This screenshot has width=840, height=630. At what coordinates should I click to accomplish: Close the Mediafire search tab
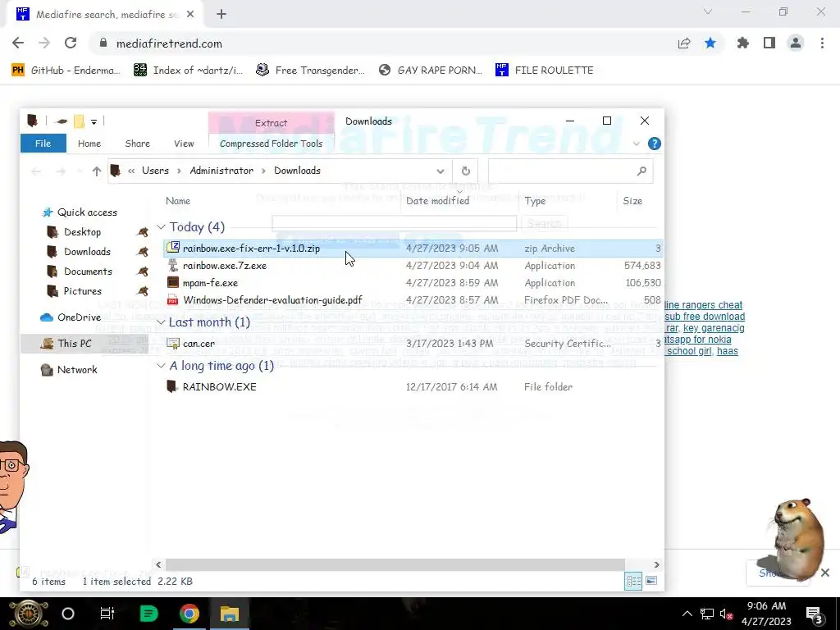tap(190, 15)
